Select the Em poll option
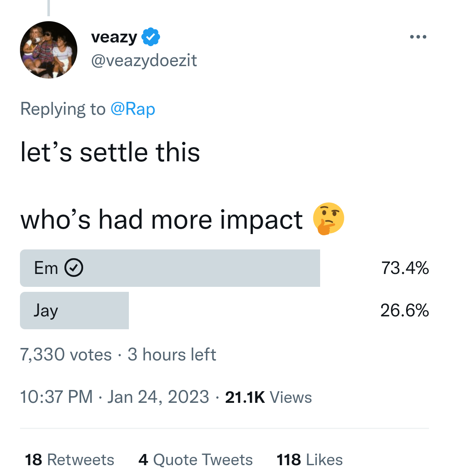The height and width of the screenshot is (476, 449). point(170,268)
